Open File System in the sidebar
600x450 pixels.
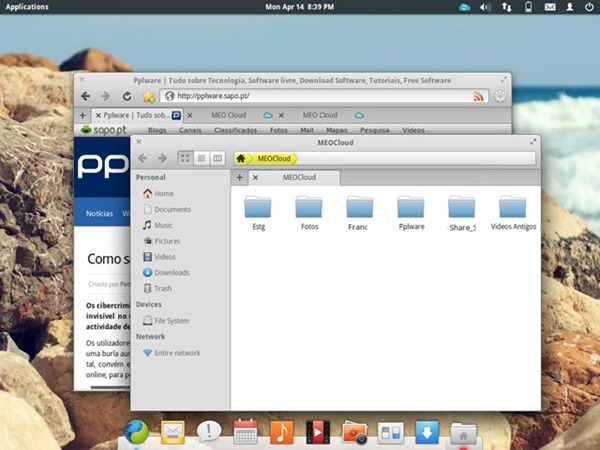[x=166, y=321]
